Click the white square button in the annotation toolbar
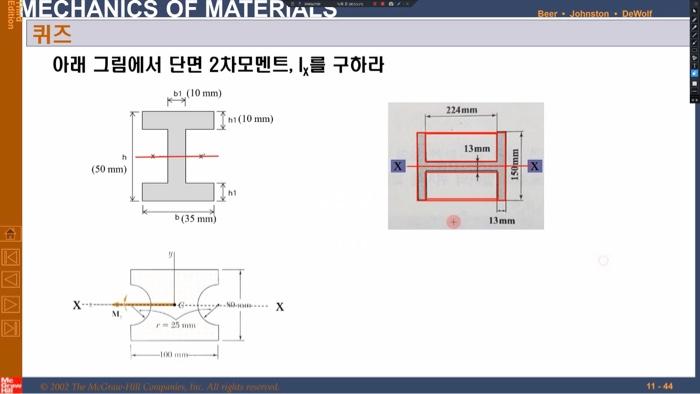Image resolution: width=700 pixels, height=394 pixels. click(x=694, y=83)
